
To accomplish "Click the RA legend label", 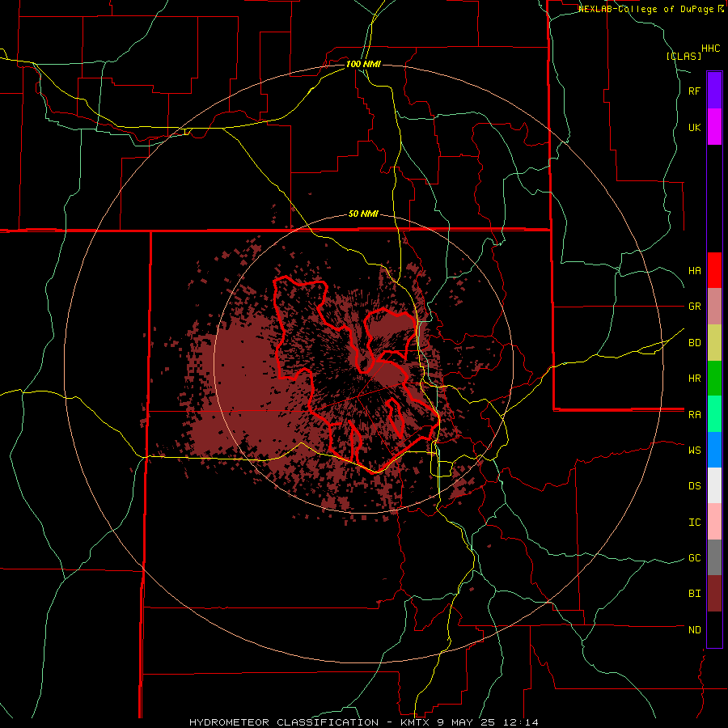I will pos(694,415).
